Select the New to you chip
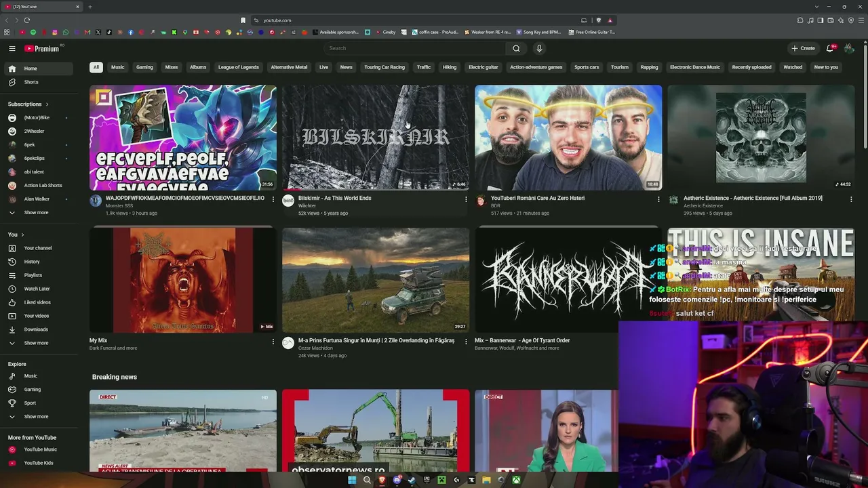 [826, 67]
